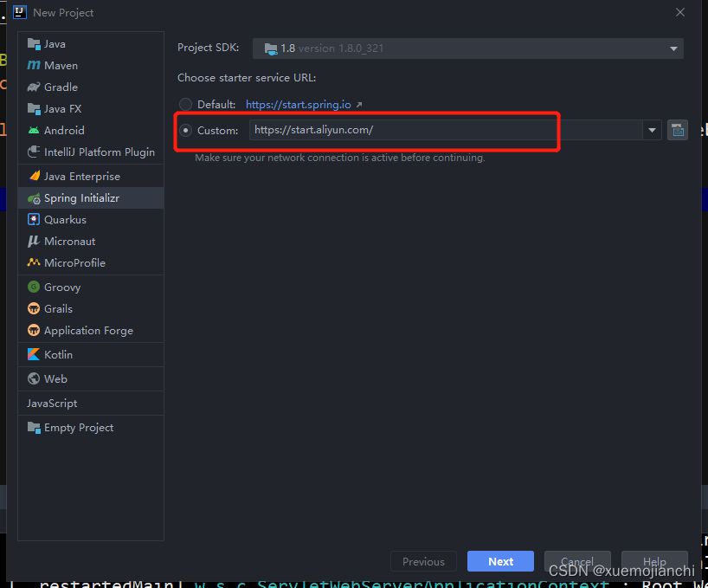Viewport: 708px width, 588px height.
Task: Expand the custom URL history dropdown arrow
Action: click(652, 130)
